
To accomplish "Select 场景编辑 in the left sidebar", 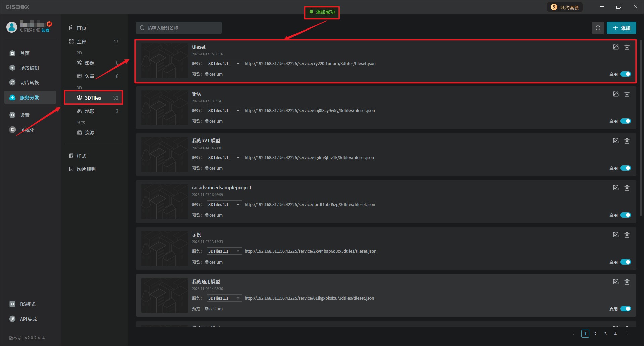I will (x=30, y=68).
